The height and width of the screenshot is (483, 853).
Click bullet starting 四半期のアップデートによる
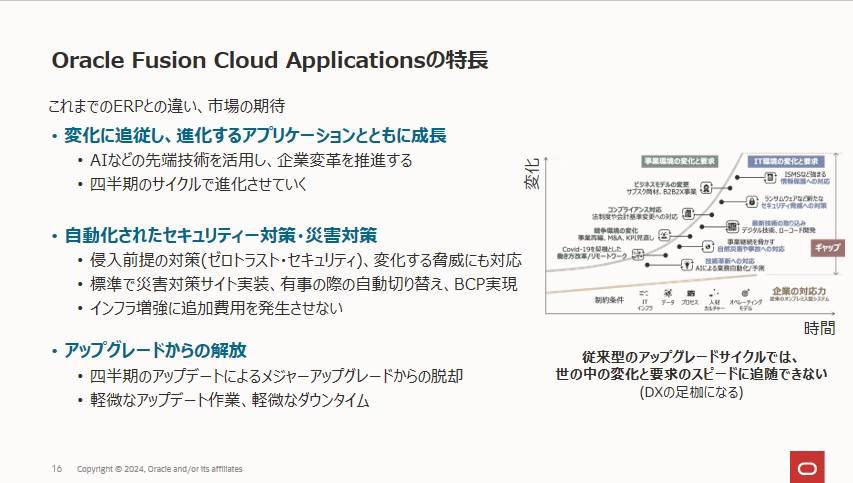[x=276, y=376]
